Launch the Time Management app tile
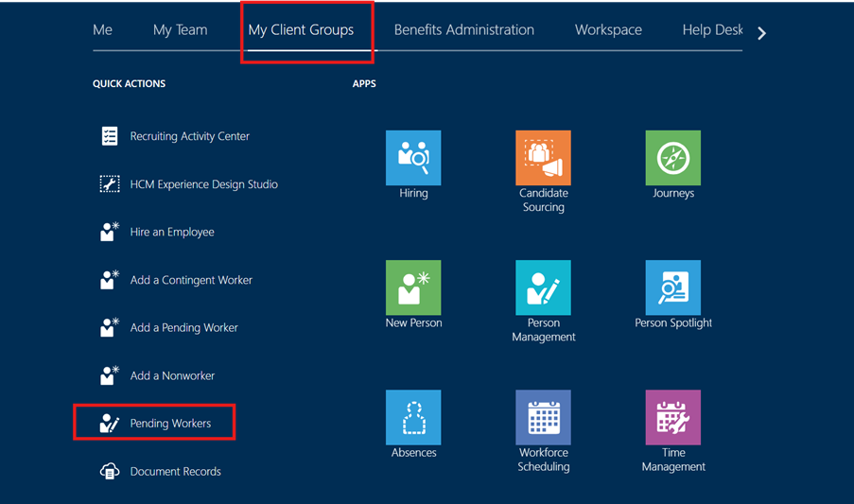This screenshot has height=504, width=854. (x=673, y=417)
